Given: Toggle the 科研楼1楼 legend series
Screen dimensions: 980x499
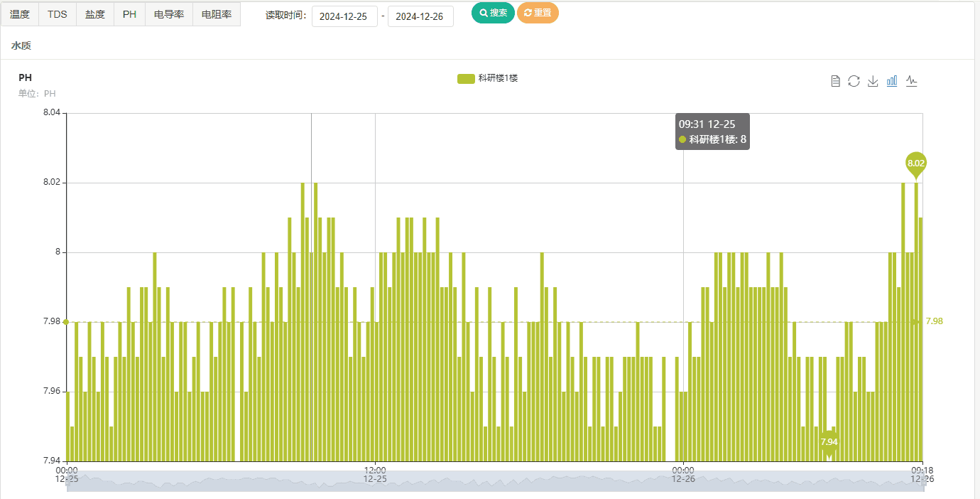Looking at the screenshot, I should coord(487,78).
